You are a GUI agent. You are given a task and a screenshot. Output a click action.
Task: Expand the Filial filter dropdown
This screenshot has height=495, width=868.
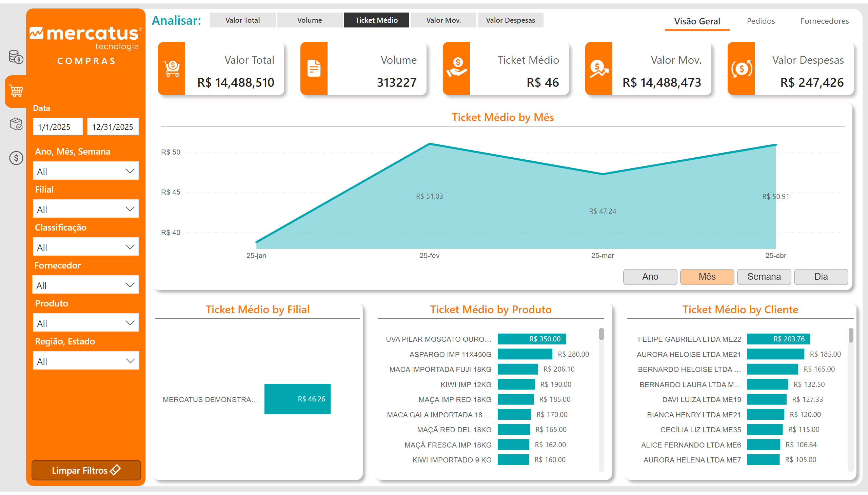86,209
